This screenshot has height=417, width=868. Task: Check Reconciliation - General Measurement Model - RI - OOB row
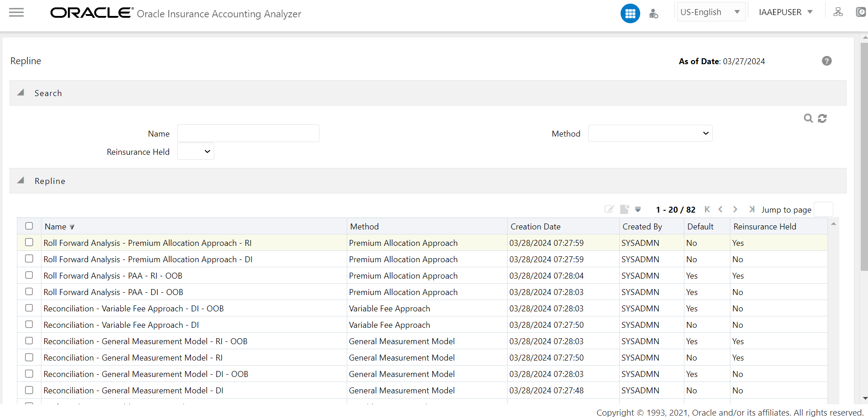29,341
